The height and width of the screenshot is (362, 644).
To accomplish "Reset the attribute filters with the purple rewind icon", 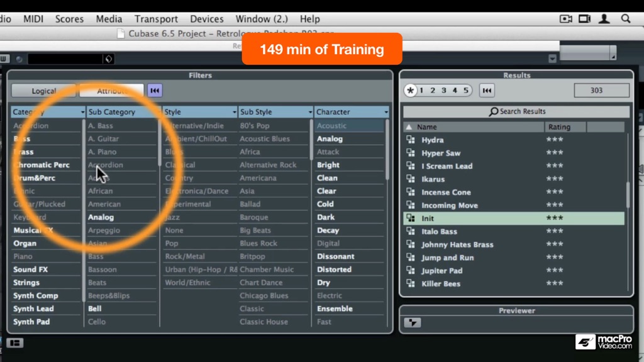I will [x=155, y=90].
